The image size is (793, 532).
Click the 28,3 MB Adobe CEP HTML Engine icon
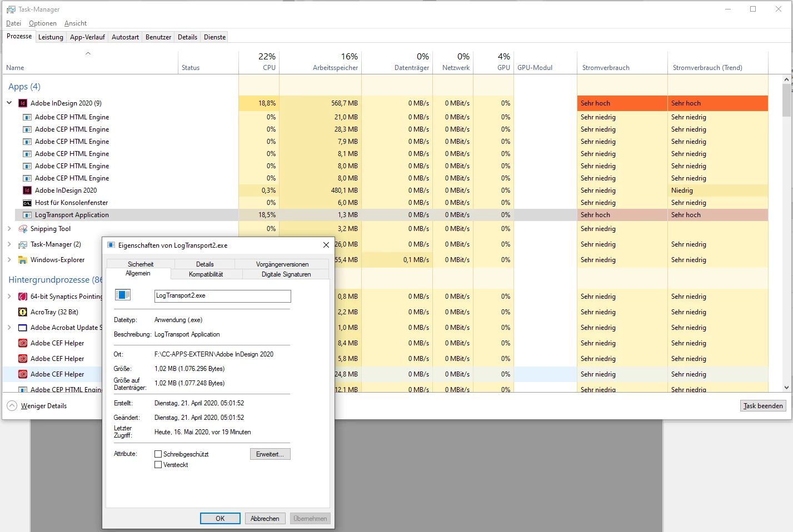click(x=27, y=129)
